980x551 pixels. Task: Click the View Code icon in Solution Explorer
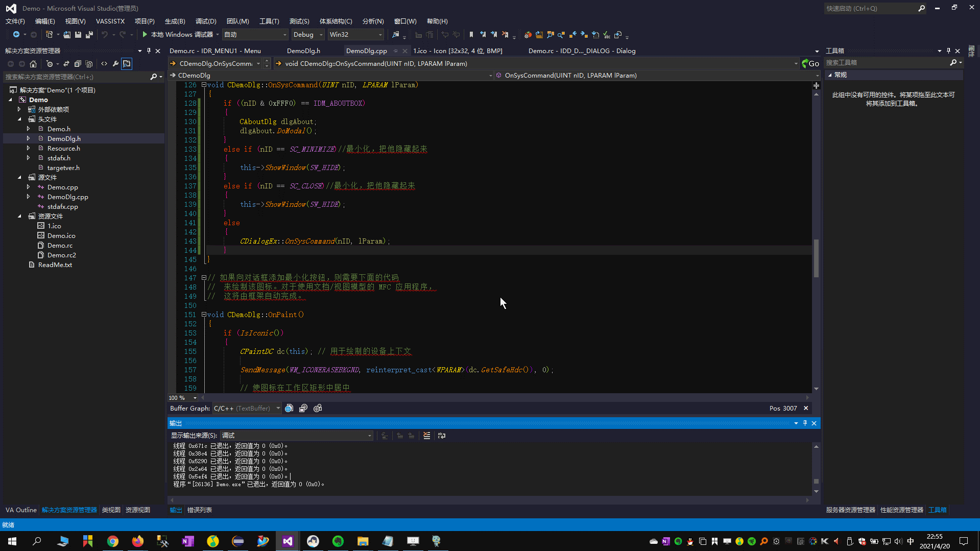point(104,64)
